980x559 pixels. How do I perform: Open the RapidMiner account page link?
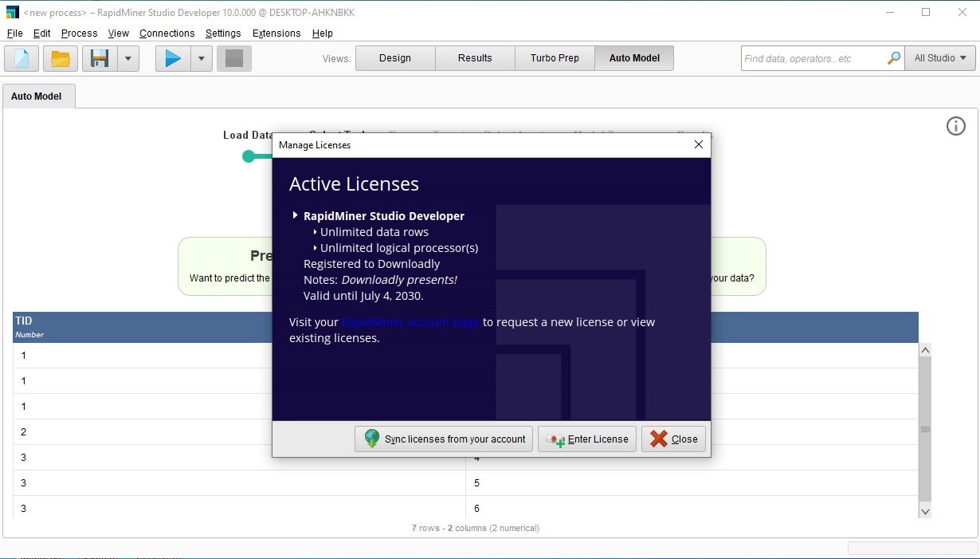pos(410,322)
